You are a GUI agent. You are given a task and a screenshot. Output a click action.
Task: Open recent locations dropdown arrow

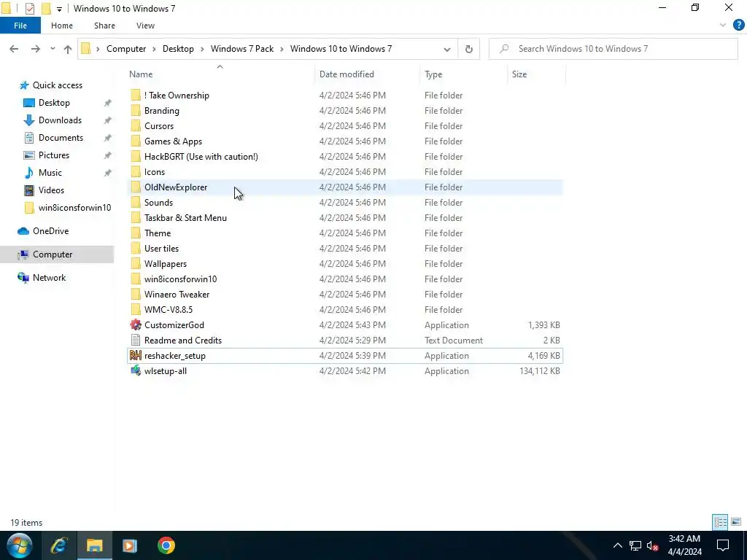[53, 49]
